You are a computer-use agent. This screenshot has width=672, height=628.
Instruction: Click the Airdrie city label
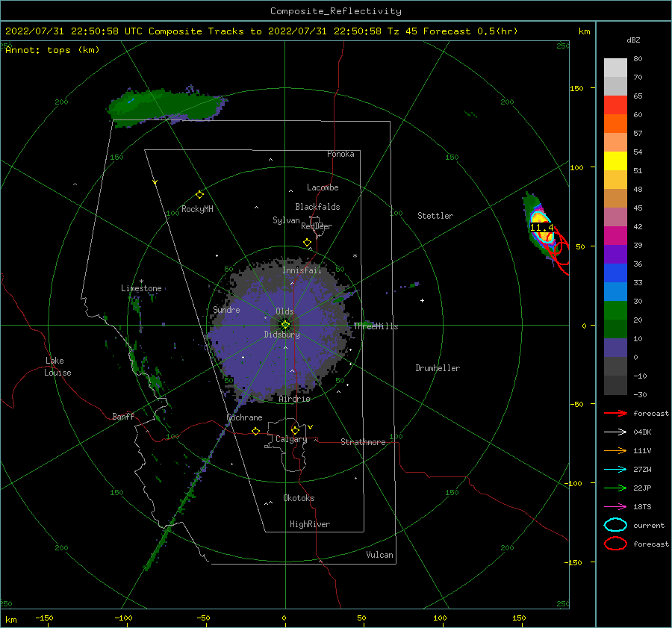click(294, 399)
